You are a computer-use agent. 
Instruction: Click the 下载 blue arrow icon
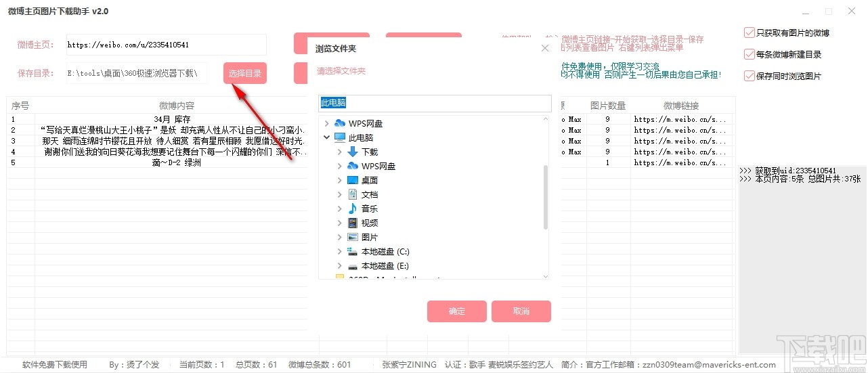[352, 152]
